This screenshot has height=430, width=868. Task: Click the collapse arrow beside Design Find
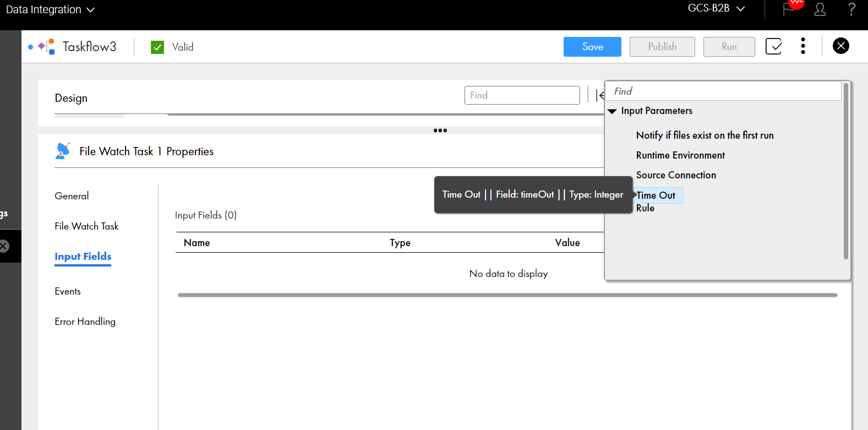(x=600, y=95)
